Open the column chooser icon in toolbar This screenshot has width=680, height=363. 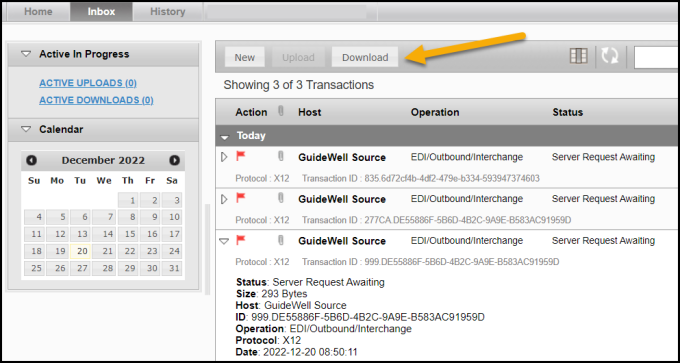(579, 56)
